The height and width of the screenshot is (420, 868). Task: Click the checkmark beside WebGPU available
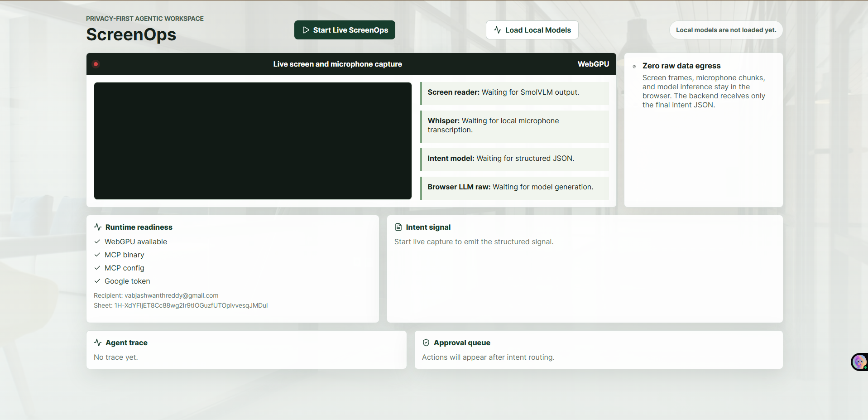pos(97,241)
